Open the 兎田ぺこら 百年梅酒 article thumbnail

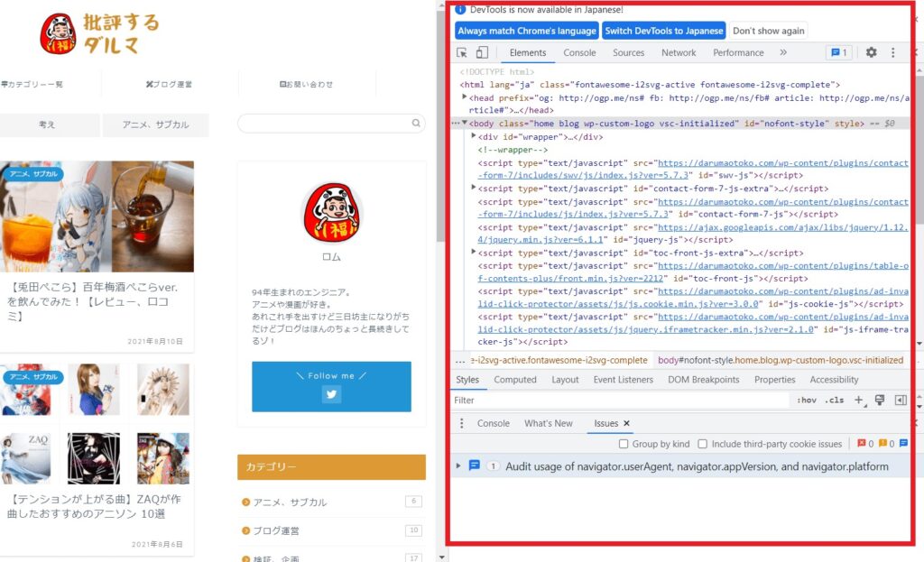tap(97, 217)
